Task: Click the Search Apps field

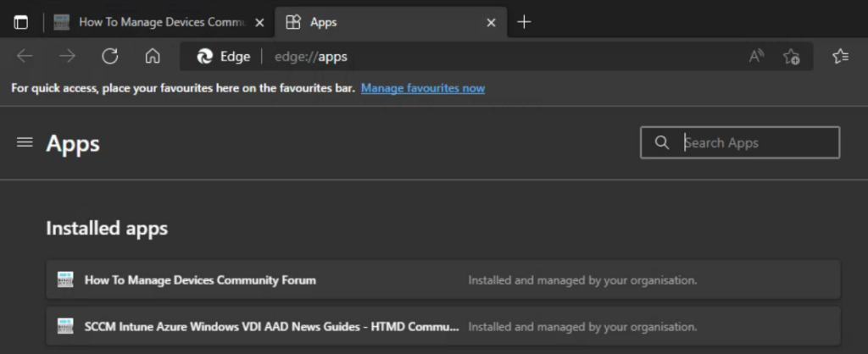Action: click(740, 143)
